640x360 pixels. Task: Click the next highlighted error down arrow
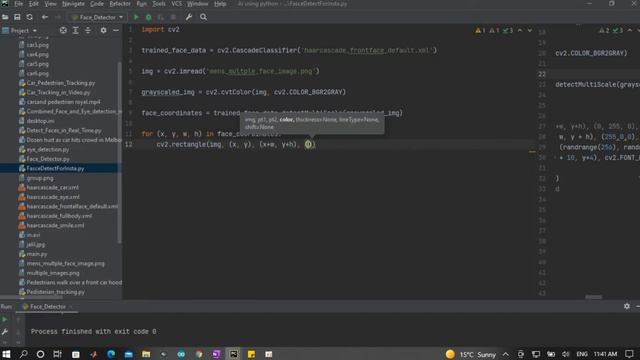coord(530,31)
